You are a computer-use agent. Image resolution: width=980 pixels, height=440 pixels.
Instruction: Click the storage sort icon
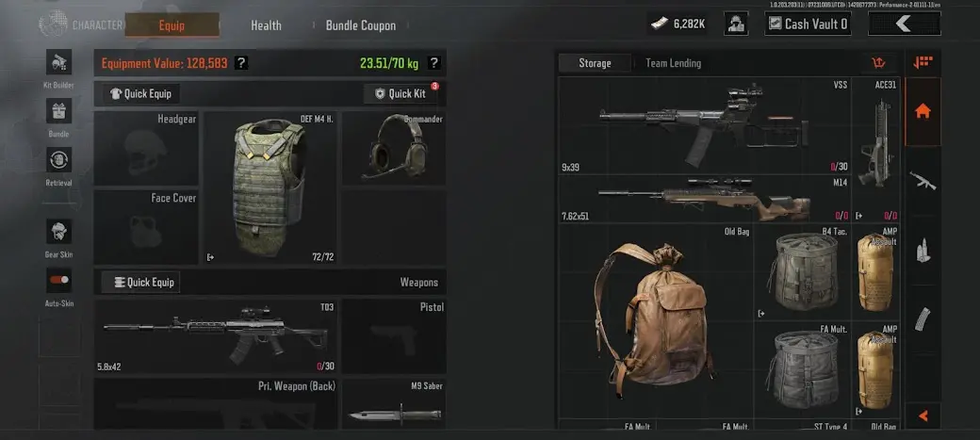coord(923,62)
